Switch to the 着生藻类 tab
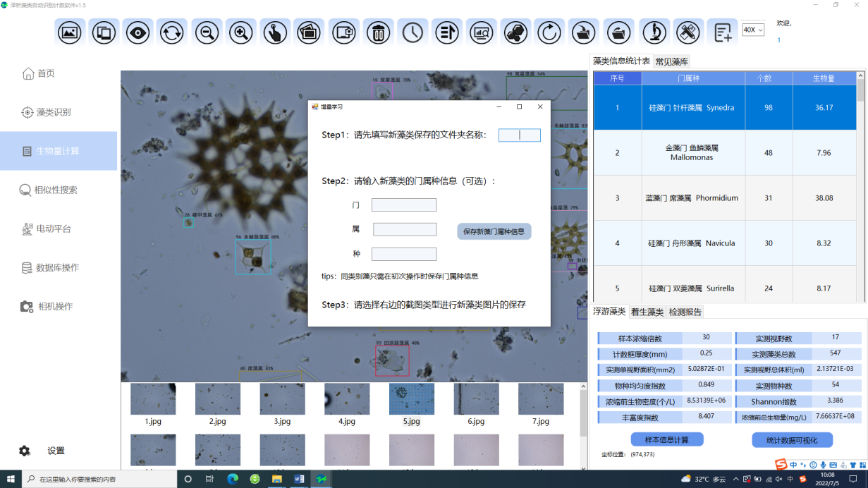This screenshot has width=868, height=488. 647,312
